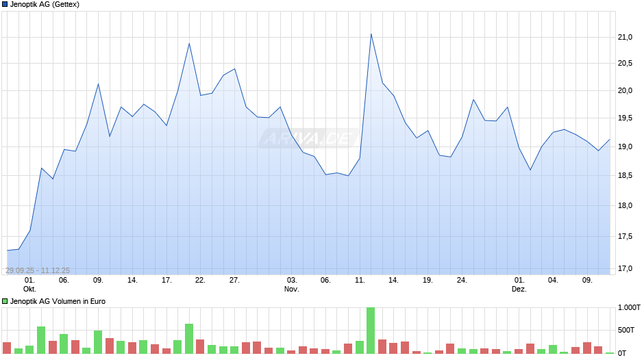Click the '01. Okt.' date label
Viewport: 644px width, 360px height.
(29, 285)
